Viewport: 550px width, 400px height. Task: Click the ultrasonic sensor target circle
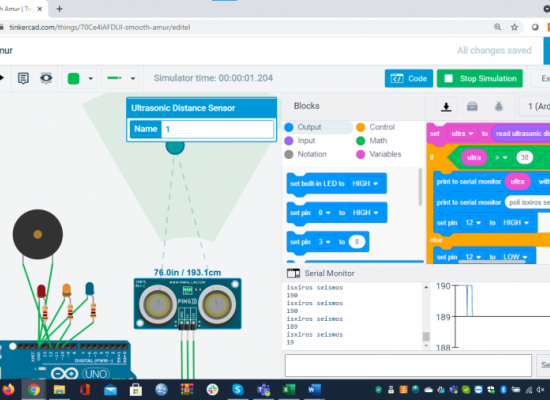point(175,147)
